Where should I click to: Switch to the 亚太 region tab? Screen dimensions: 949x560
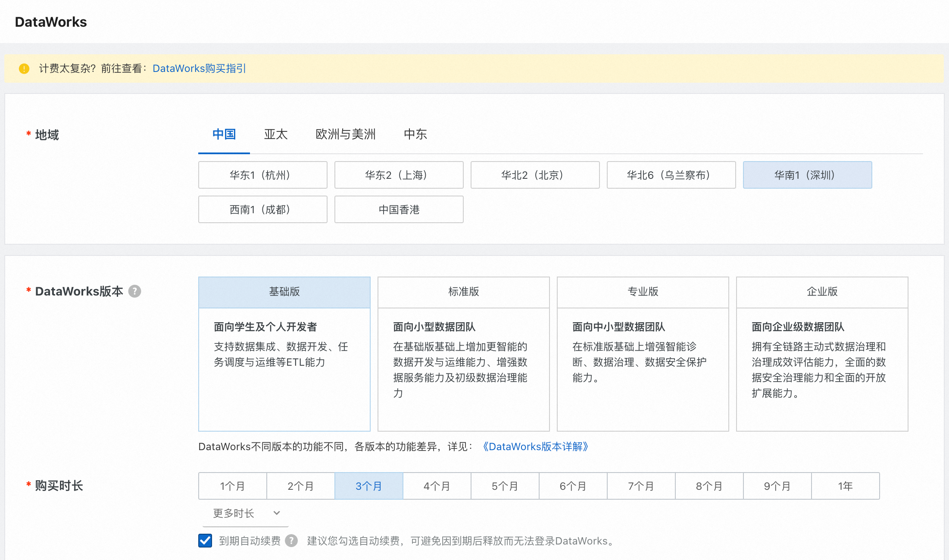click(x=275, y=134)
